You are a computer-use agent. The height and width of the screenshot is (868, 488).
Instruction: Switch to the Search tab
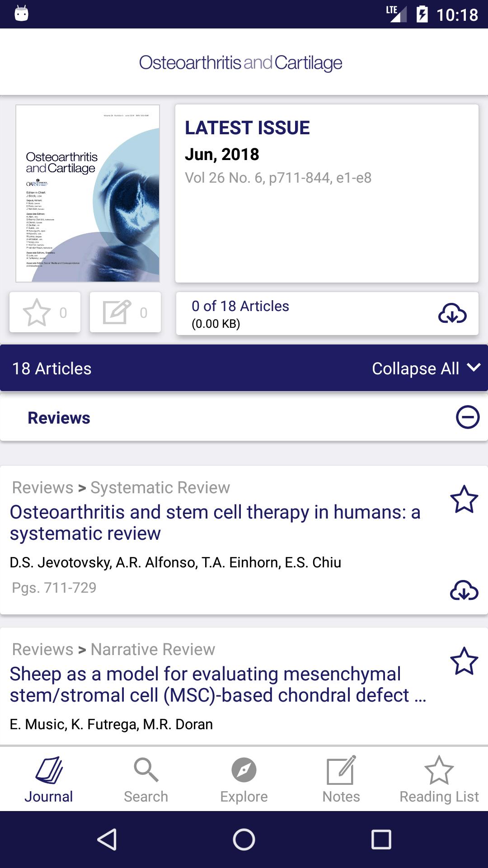coord(146,780)
